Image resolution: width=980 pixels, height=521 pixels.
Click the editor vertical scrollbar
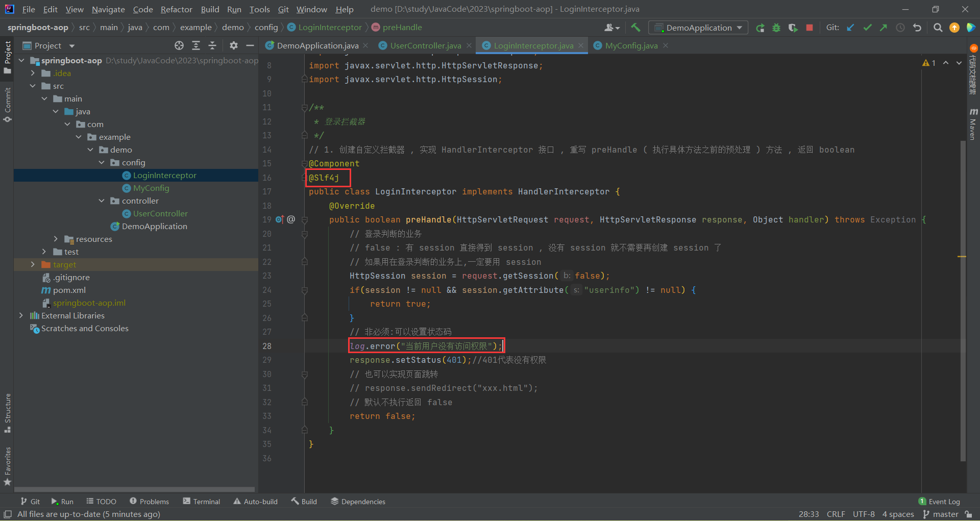pyautogui.click(x=963, y=301)
